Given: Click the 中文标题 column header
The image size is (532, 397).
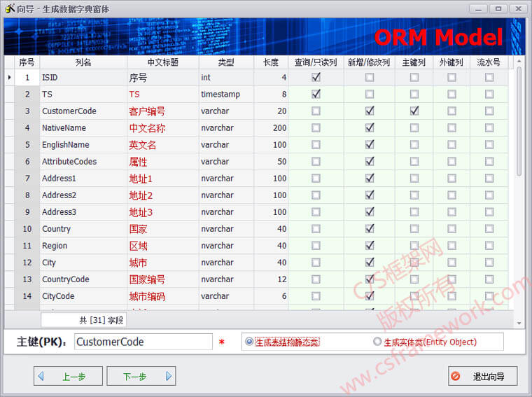Looking at the screenshot, I should 163,62.
